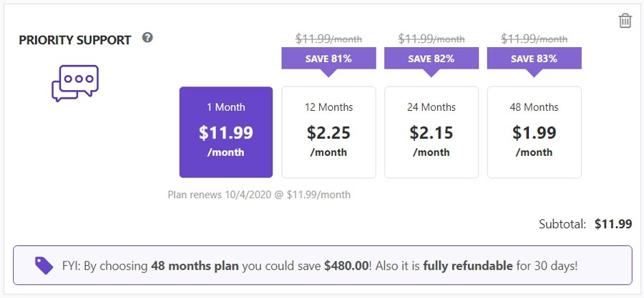Click the chat bubbles Priority Support icon
Image resolution: width=644 pixels, height=298 pixels.
coord(75,83)
